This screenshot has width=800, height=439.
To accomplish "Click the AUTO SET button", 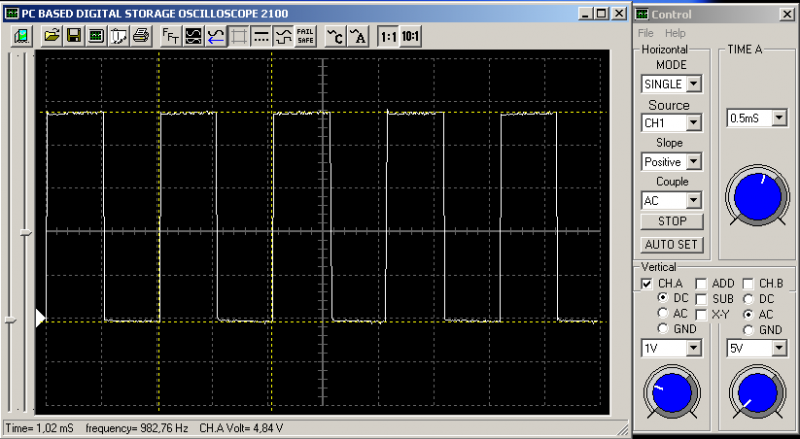I will 672,244.
